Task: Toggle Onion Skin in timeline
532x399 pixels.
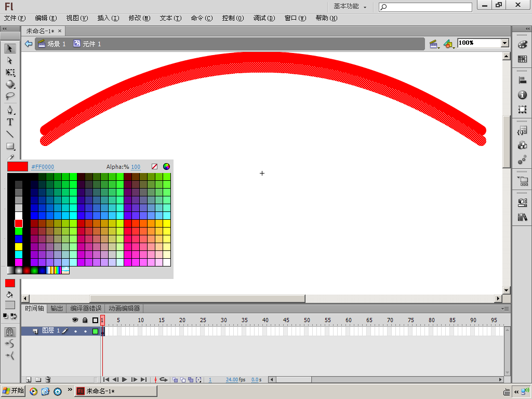Action: coord(175,380)
